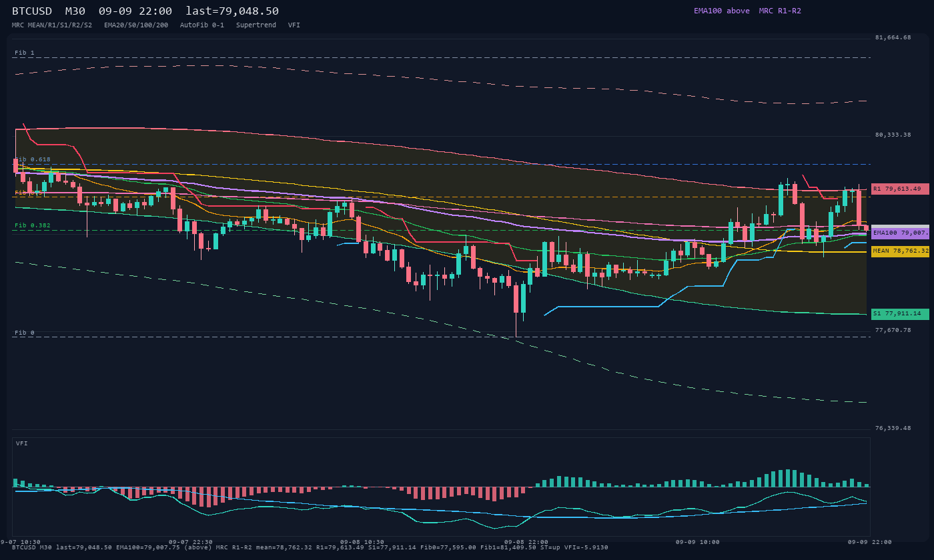934x560 pixels.
Task: Click the M30 timeframe text
Action: (x=75, y=11)
